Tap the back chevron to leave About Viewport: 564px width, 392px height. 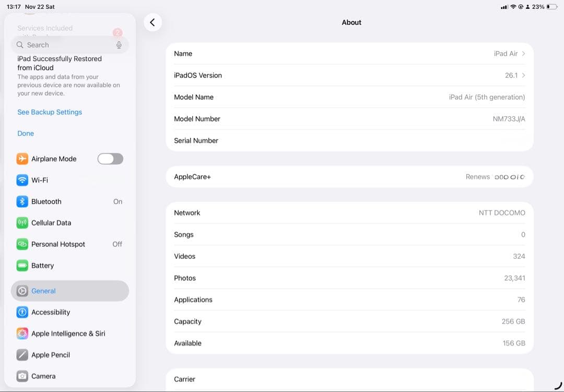tap(153, 22)
